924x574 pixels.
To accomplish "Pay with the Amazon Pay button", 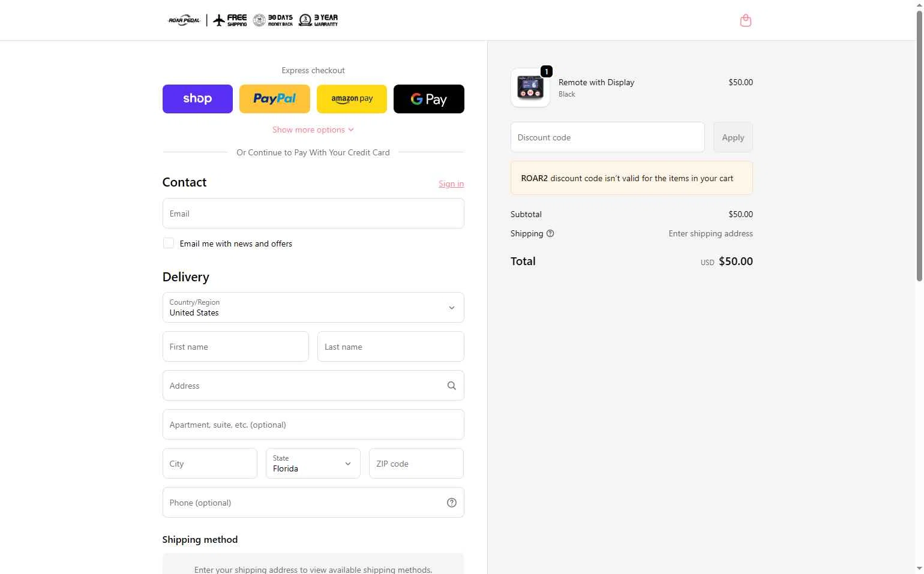I will coord(352,99).
